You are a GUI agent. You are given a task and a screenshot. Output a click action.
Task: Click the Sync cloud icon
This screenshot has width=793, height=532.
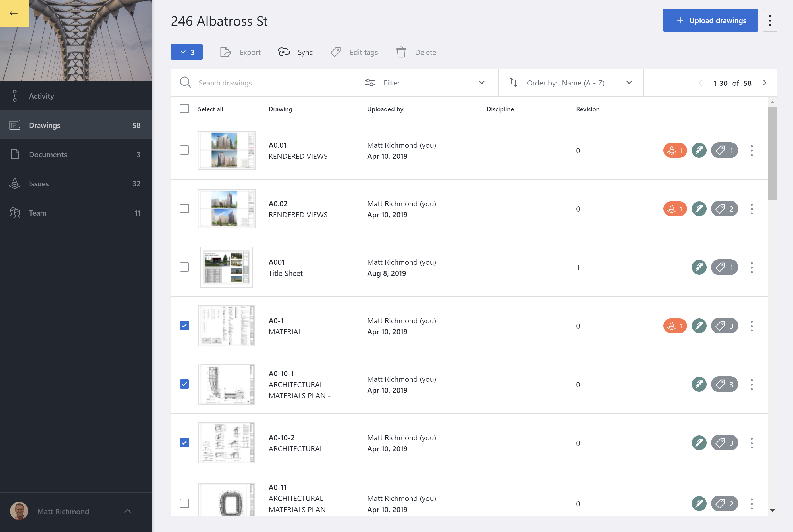coord(284,52)
